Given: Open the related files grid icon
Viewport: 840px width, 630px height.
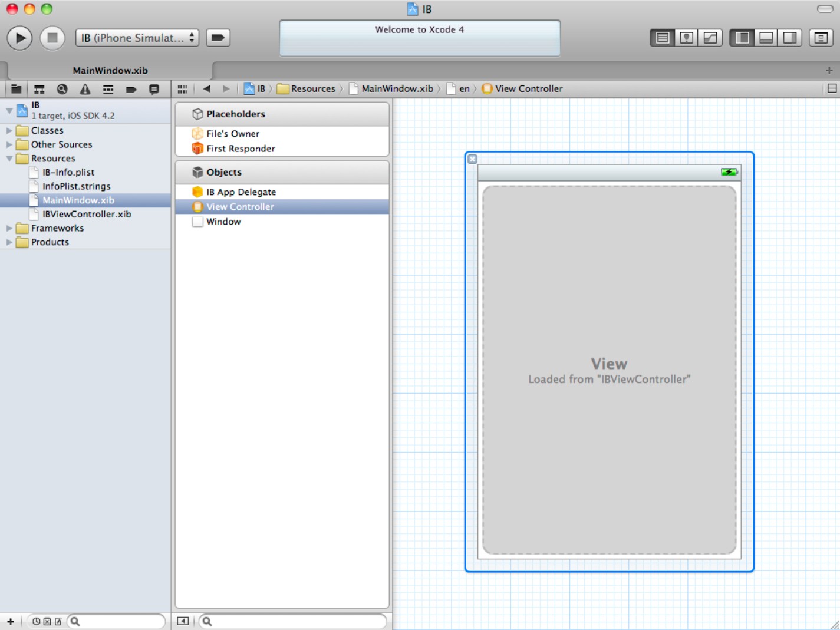Looking at the screenshot, I should (183, 89).
